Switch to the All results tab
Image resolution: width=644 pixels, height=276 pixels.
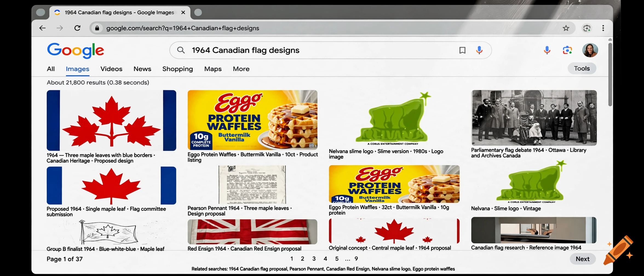tap(51, 69)
